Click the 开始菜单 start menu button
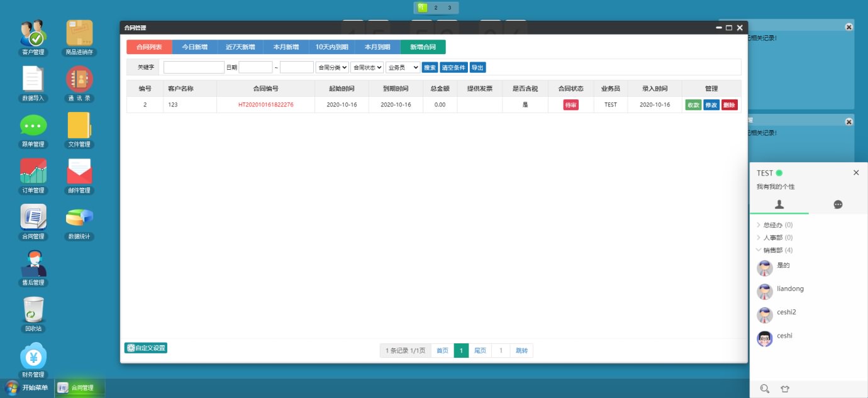This screenshot has height=398, width=868. pyautogui.click(x=27, y=388)
